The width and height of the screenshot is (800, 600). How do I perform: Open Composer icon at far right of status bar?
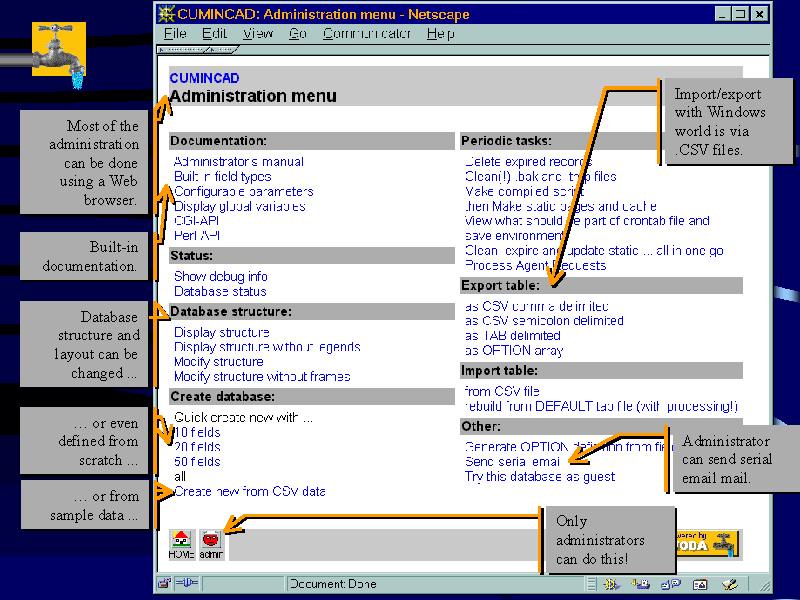(731, 584)
